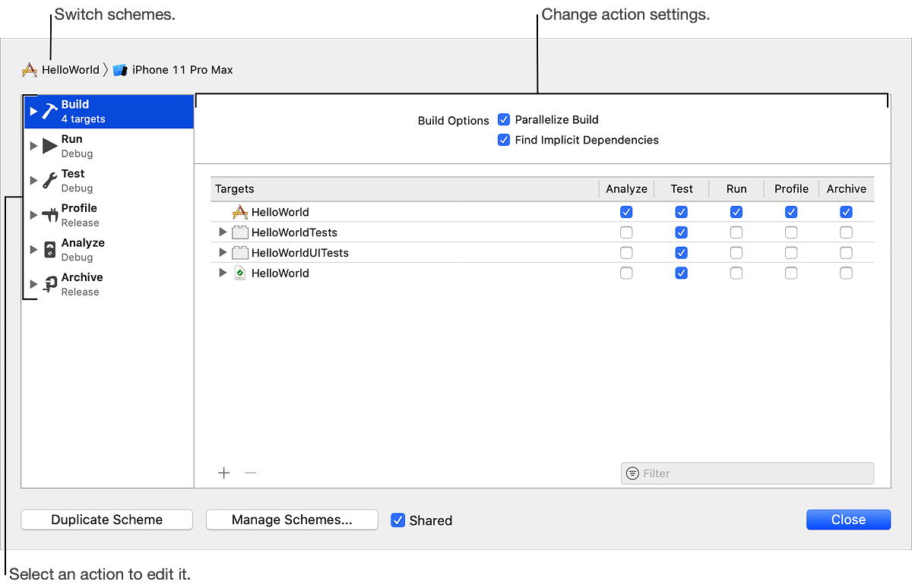
Task: Click the HelloWorldTests bundle icon
Action: (x=240, y=232)
